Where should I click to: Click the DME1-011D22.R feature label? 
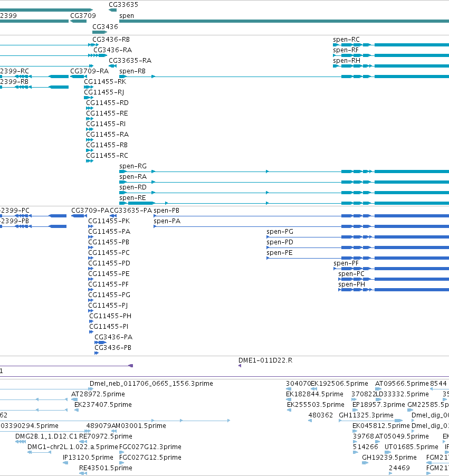click(265, 360)
